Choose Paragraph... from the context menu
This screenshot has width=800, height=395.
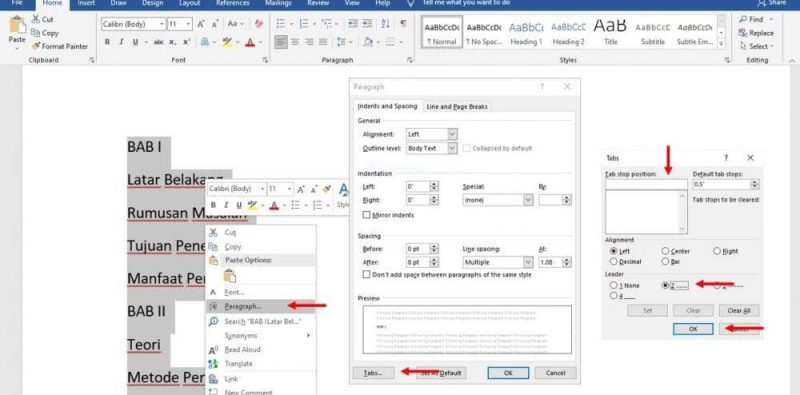260,306
